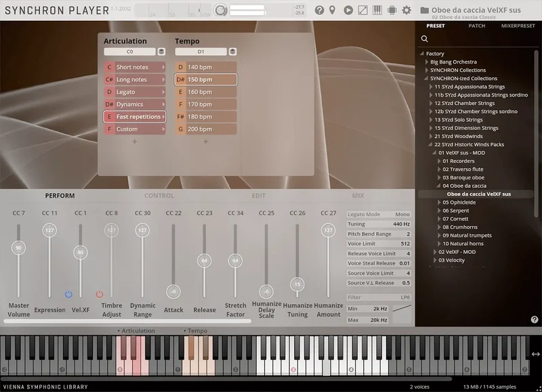Choose 170 bpm tempo slot
Viewport: 542px width, 392px height.
[x=206, y=104]
